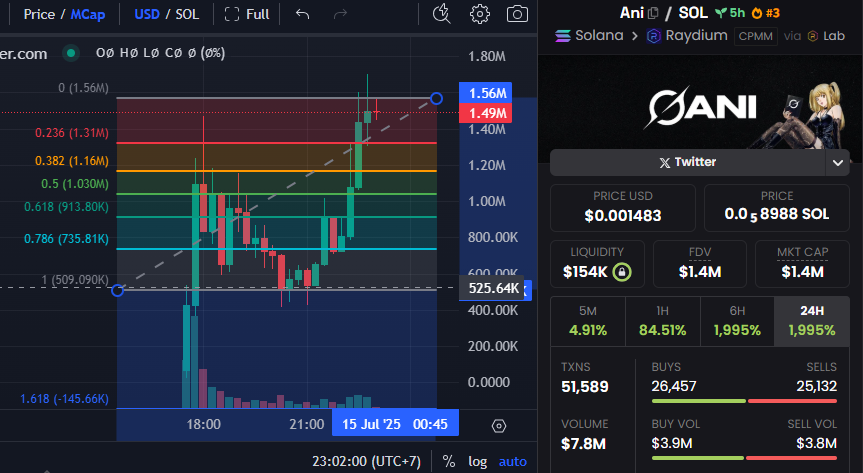The image size is (863, 473).
Task: Select SOL as chart currency
Action: tap(187, 14)
